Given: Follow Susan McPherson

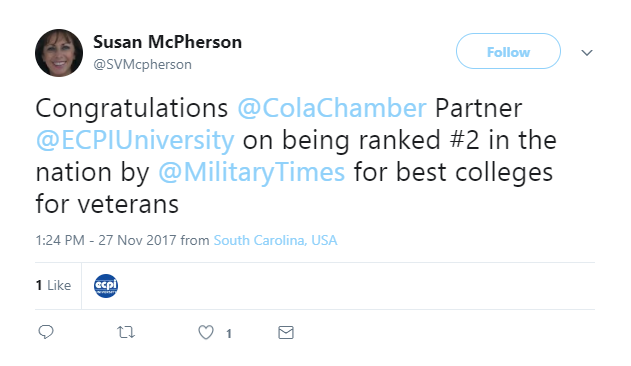Looking at the screenshot, I should [508, 51].
